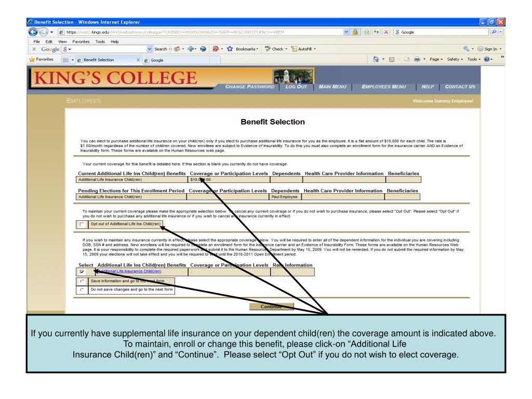Click Contact Us link
Viewport: 532px width, 399px height.
coord(460,87)
